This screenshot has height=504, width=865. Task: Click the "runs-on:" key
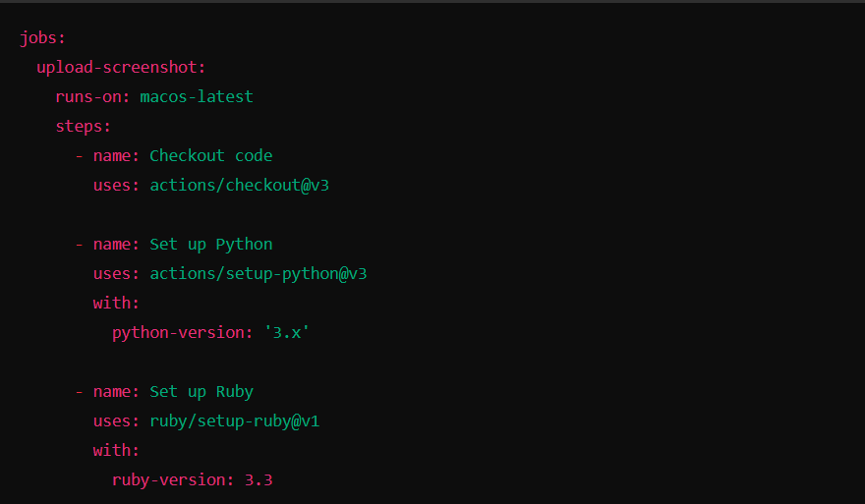[x=93, y=97]
